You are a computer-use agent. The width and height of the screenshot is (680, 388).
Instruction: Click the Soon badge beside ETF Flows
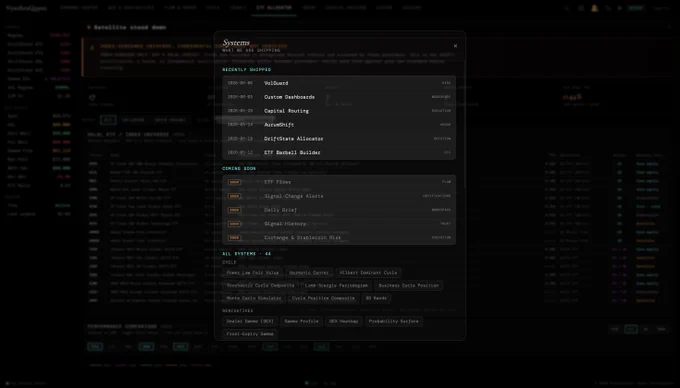[234, 182]
